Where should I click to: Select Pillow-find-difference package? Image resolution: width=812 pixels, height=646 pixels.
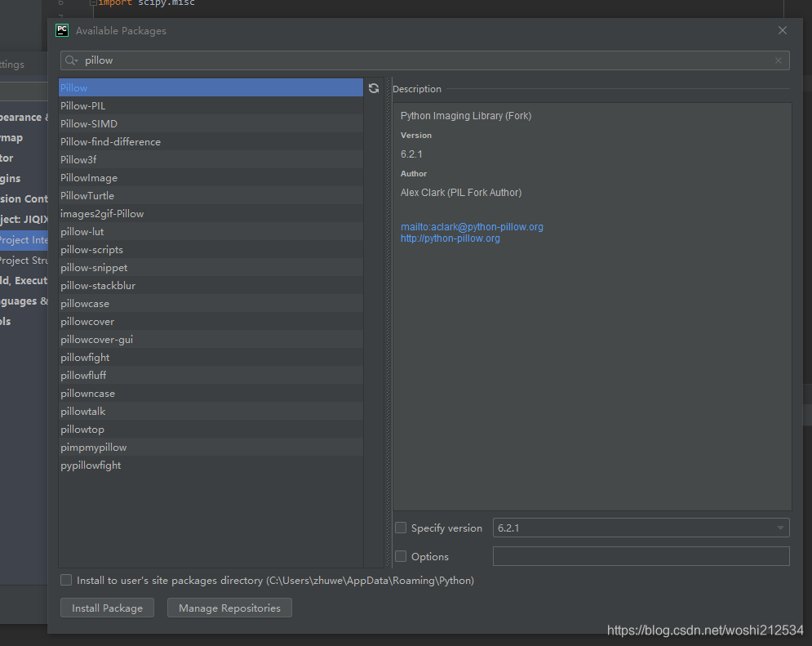coord(211,141)
